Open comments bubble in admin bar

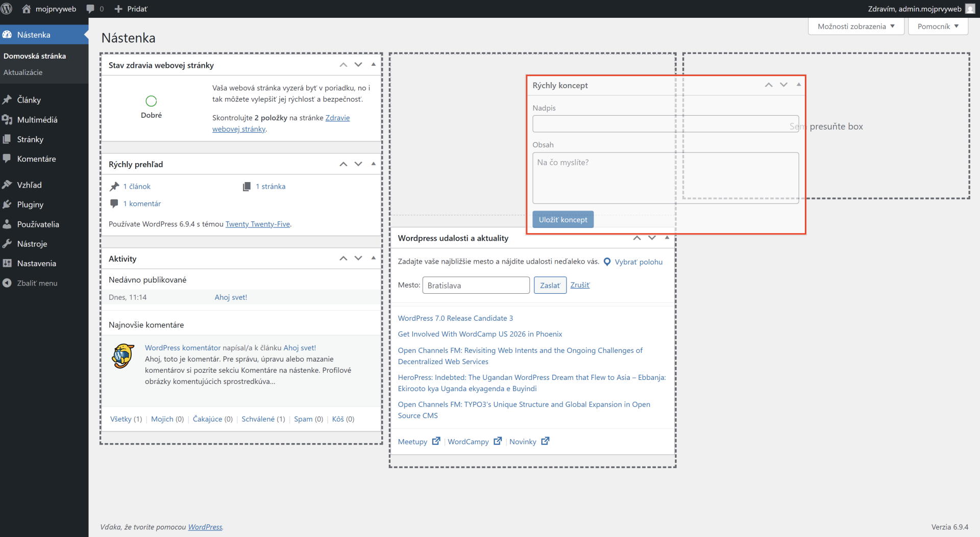90,9
